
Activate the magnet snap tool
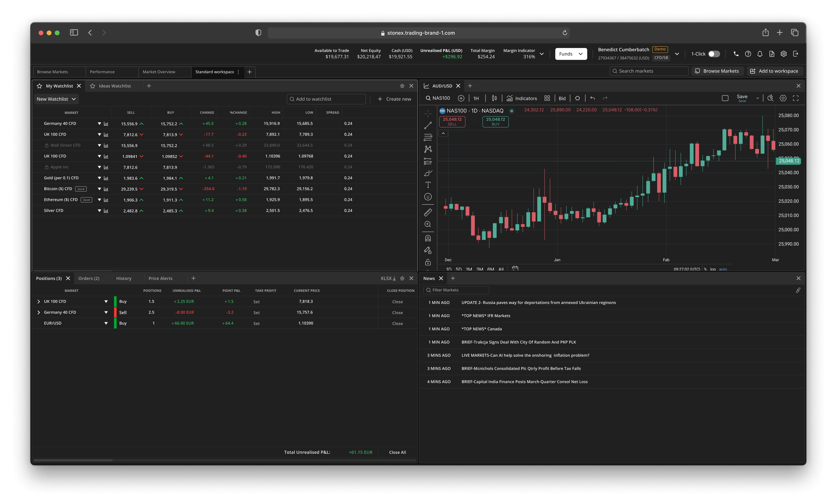[x=428, y=238]
